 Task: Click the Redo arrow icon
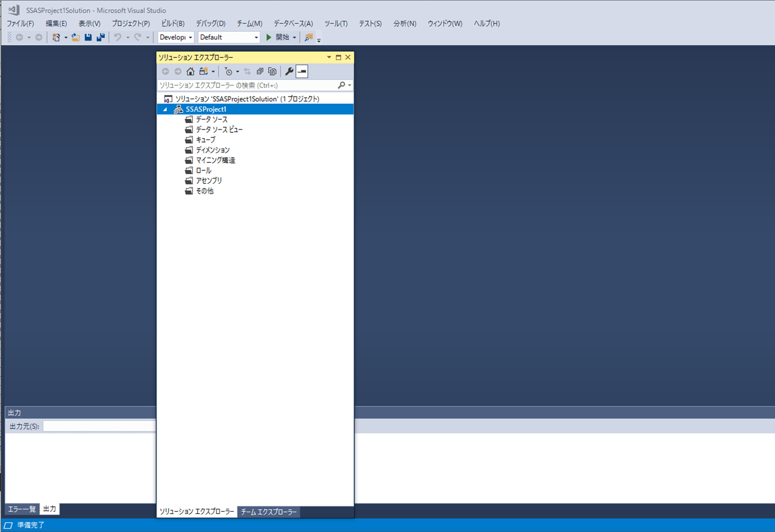click(x=137, y=37)
